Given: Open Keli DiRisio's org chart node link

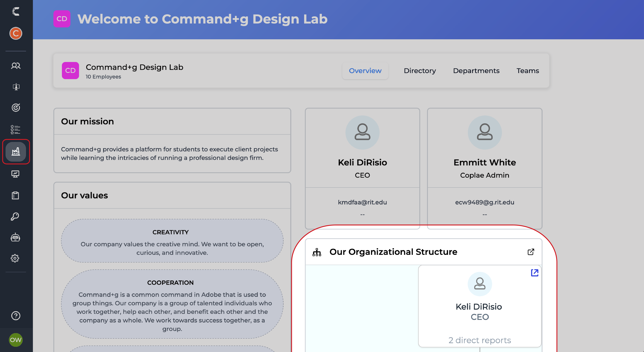Looking at the screenshot, I should (535, 273).
